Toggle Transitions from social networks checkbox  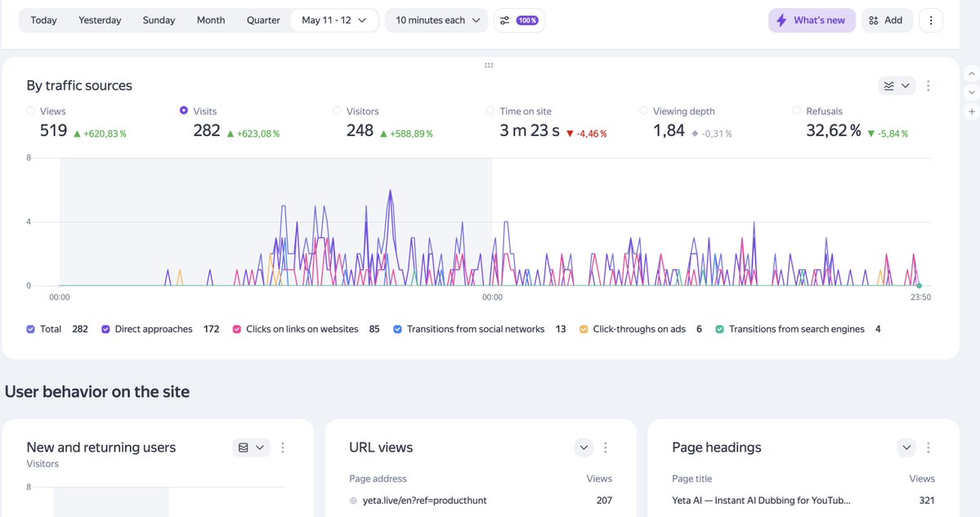click(397, 330)
